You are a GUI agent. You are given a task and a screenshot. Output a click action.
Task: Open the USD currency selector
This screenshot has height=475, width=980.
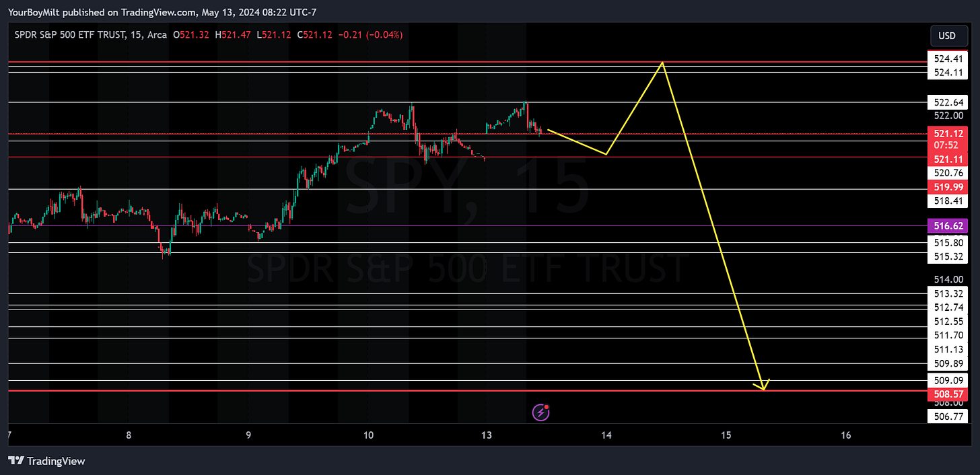coord(948,35)
